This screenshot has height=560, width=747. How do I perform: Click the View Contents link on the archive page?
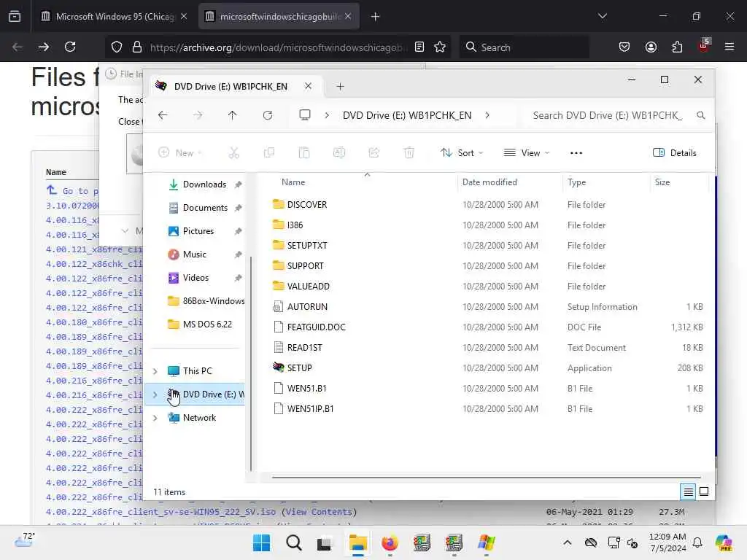pyautogui.click(x=320, y=512)
